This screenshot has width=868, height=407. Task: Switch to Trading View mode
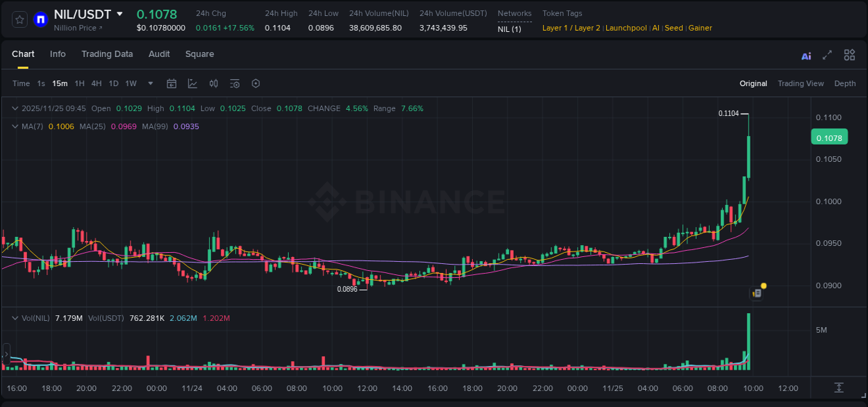coord(801,83)
